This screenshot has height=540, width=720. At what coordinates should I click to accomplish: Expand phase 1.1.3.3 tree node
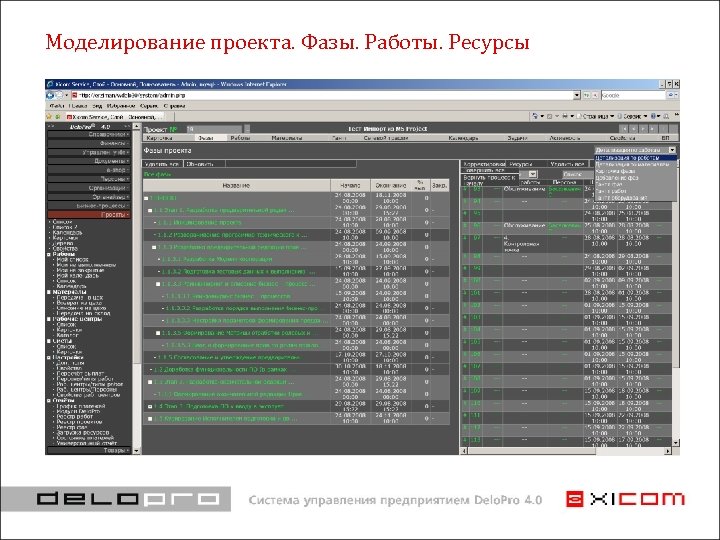tap(158, 284)
